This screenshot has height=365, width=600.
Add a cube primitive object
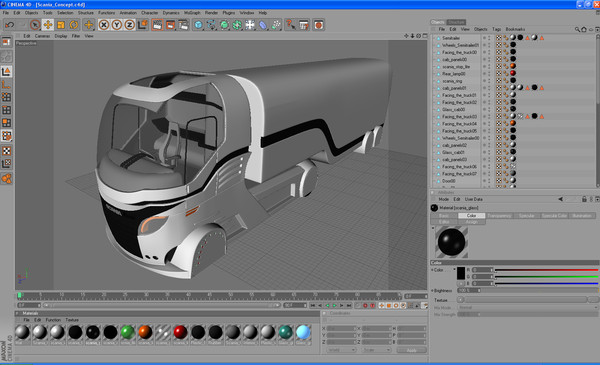pyautogui.click(x=198, y=25)
